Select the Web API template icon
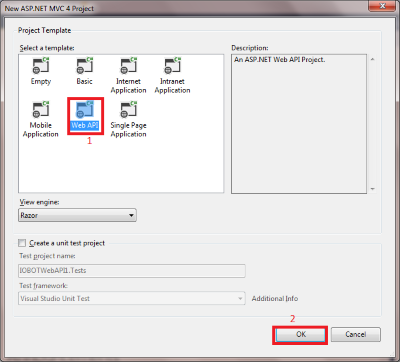The image size is (400, 362). 85,110
